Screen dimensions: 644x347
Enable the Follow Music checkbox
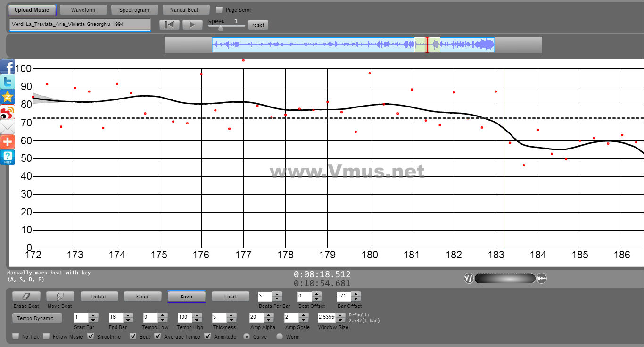(x=46, y=337)
